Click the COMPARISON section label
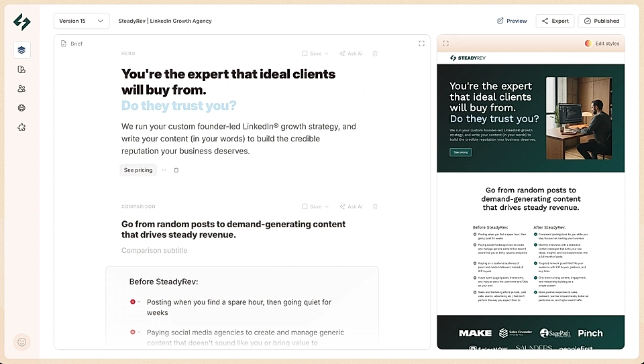644x364 pixels. pyautogui.click(x=138, y=207)
